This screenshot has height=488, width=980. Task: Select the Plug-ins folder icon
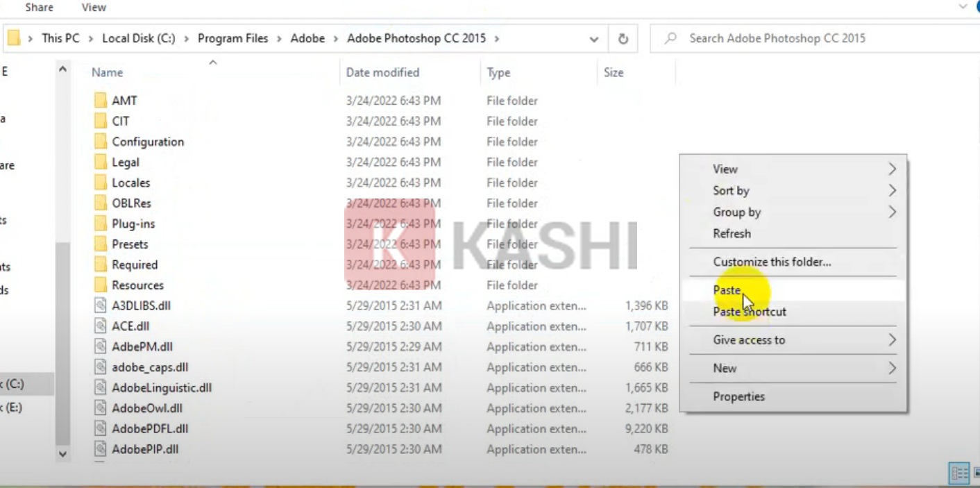[101, 224]
